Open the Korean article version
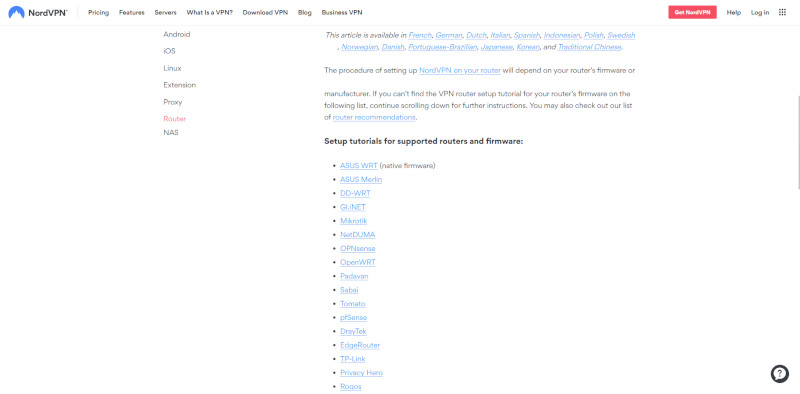Screen dimensions: 800x394 [528, 47]
